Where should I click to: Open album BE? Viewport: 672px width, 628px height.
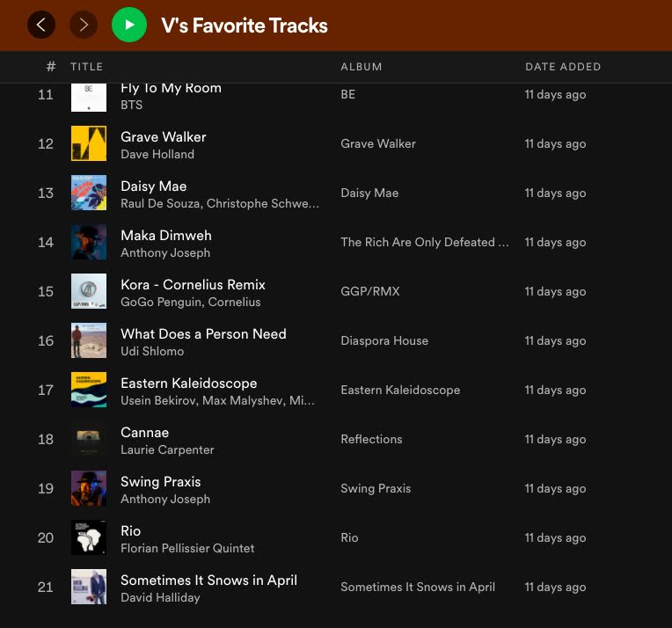(x=348, y=94)
